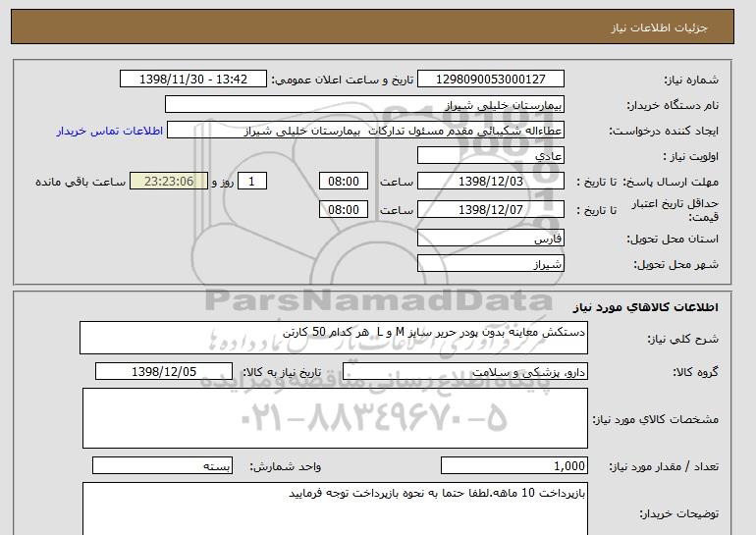
Task: Click the response deadline time field 08:00
Action: tap(344, 182)
